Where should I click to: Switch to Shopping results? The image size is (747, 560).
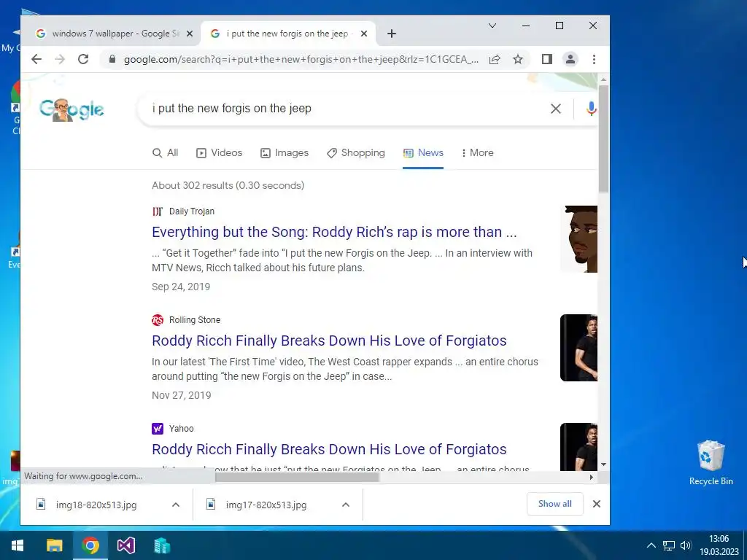(x=356, y=153)
